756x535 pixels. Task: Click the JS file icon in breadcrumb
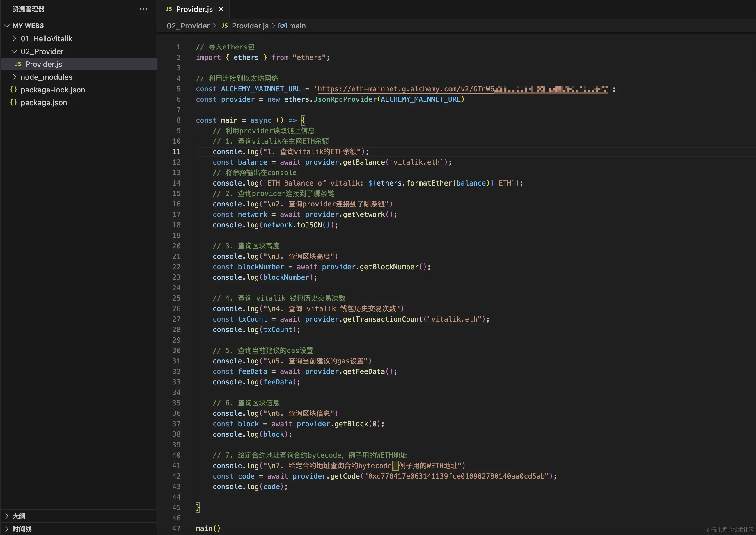point(225,26)
